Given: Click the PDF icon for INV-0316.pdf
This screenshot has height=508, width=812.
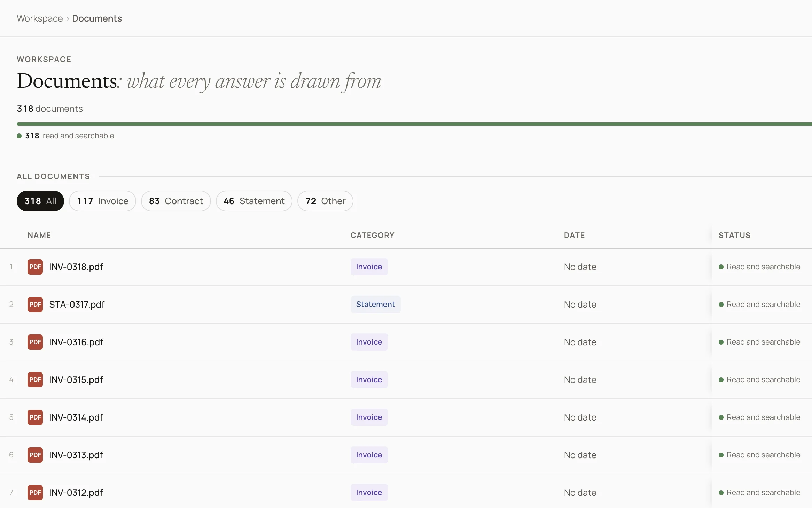Looking at the screenshot, I should click(35, 342).
